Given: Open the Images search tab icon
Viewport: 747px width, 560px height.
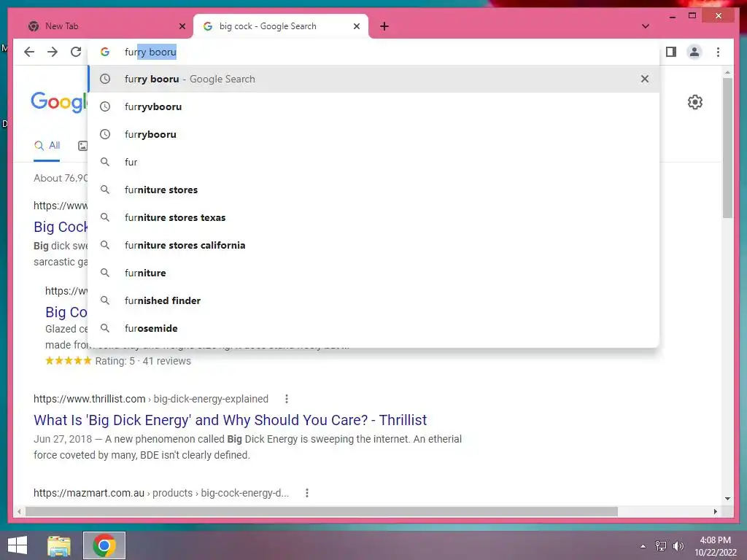Looking at the screenshot, I should click(82, 146).
